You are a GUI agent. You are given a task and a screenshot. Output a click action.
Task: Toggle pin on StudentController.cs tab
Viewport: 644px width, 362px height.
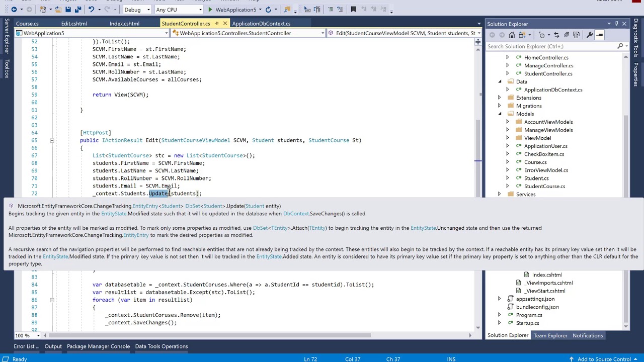click(x=217, y=24)
